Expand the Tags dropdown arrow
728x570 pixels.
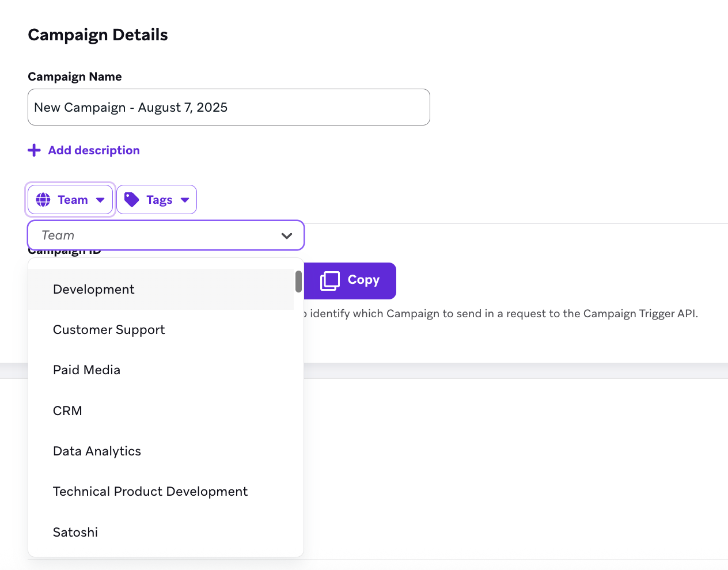(185, 200)
